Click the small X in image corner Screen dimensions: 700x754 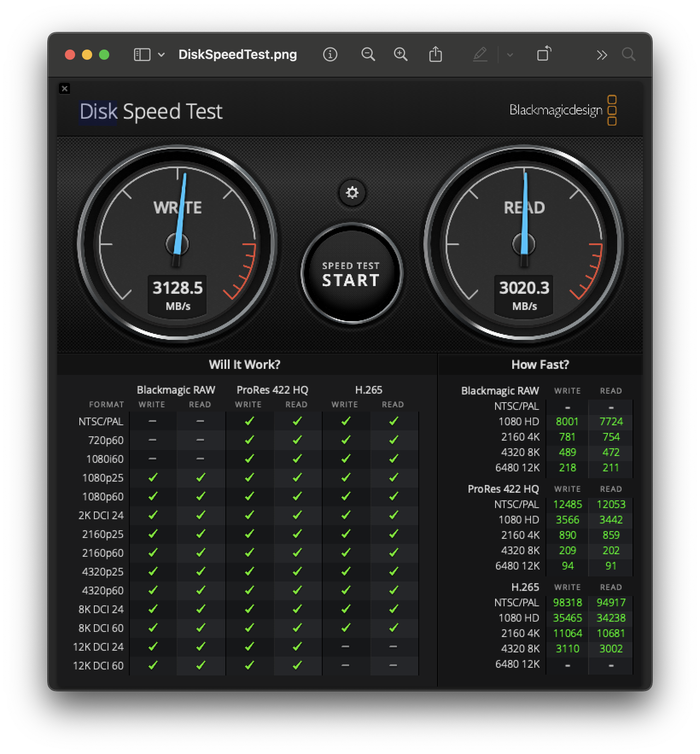[x=64, y=88]
